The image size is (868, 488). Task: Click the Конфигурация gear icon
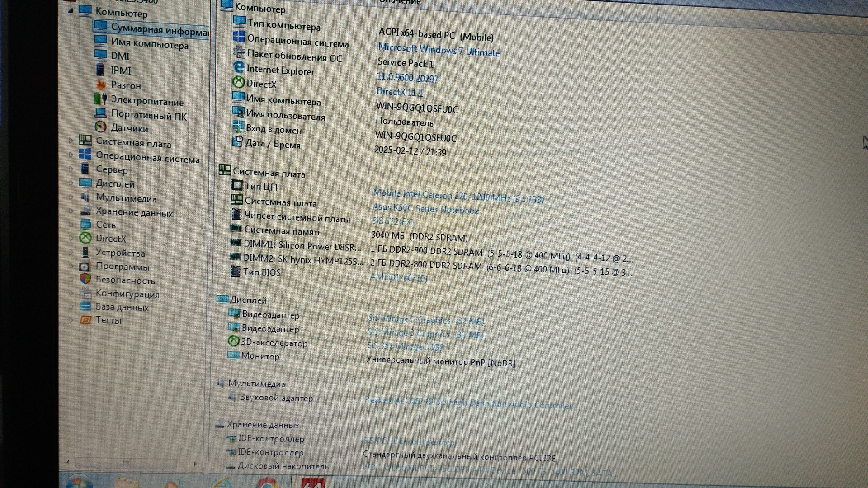coord(85,293)
